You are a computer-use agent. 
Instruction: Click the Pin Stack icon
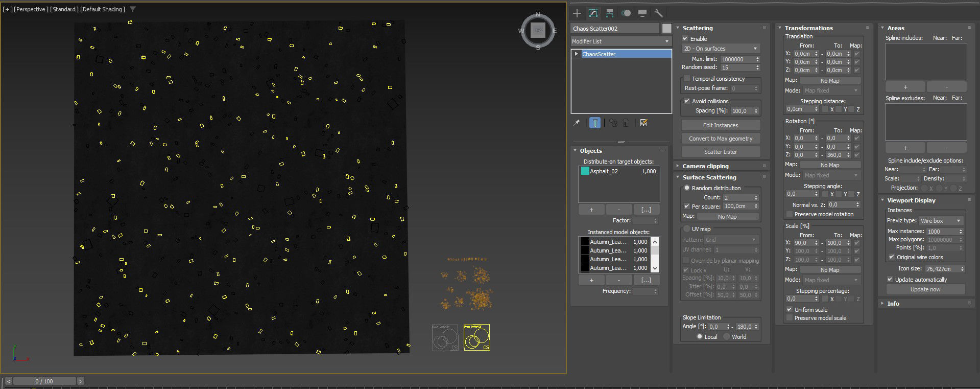(x=577, y=123)
